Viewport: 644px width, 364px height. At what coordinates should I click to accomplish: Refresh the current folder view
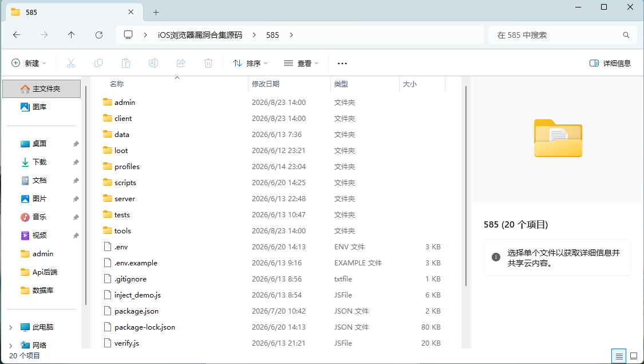(x=99, y=35)
